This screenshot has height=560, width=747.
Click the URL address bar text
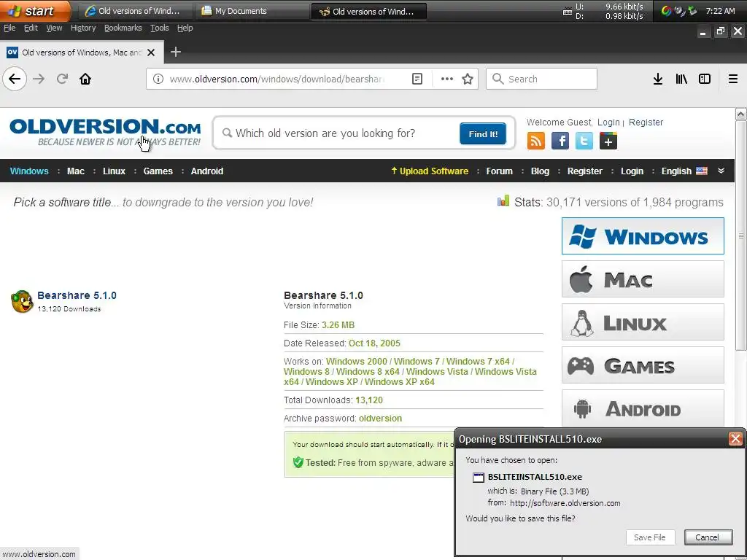(277, 79)
